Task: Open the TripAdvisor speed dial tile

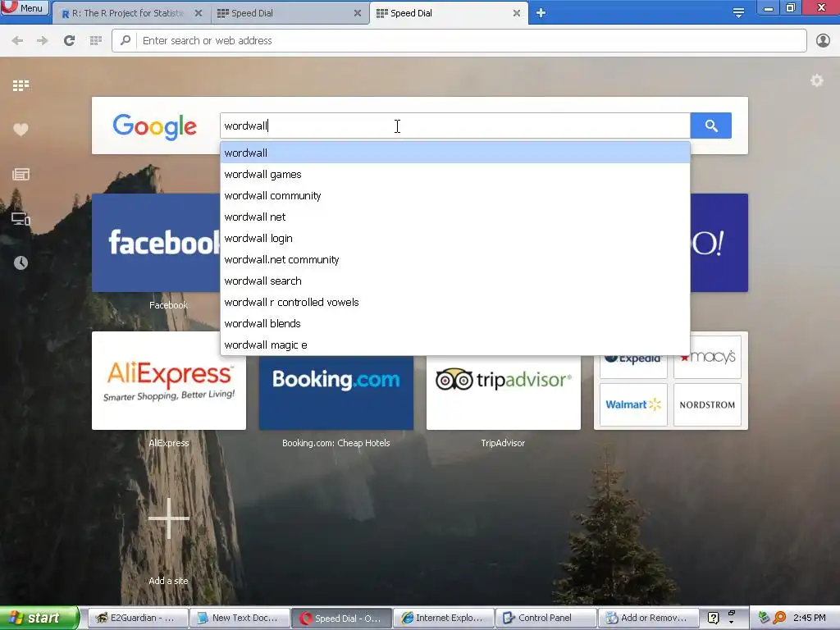Action: (x=504, y=393)
